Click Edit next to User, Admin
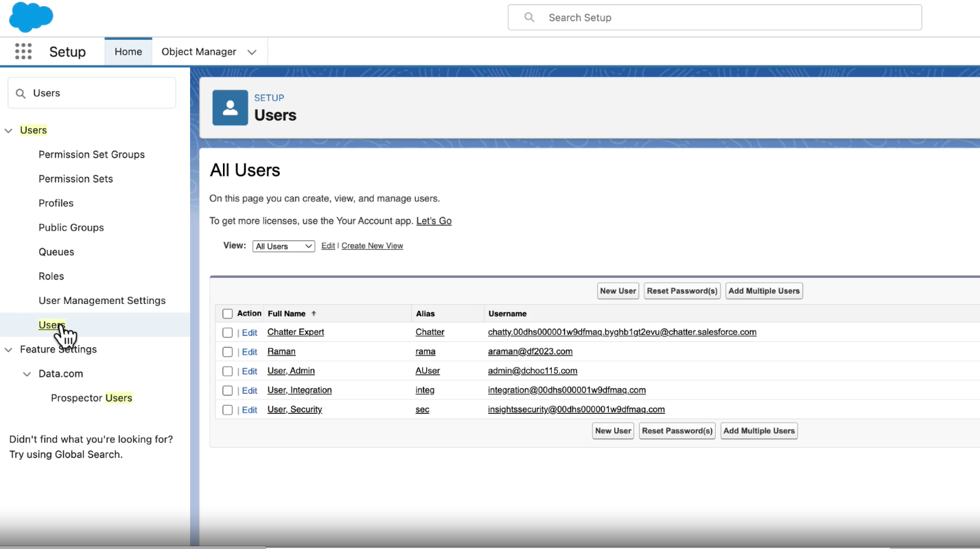 click(x=249, y=371)
